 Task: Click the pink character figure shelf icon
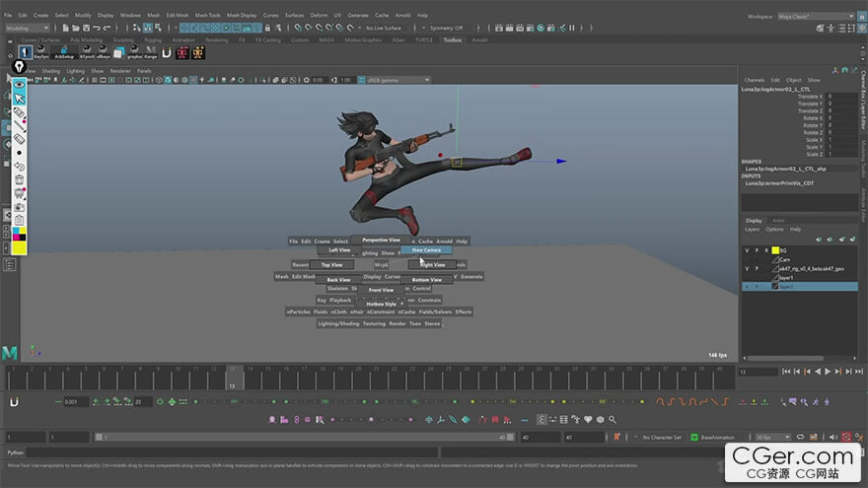coord(182,52)
